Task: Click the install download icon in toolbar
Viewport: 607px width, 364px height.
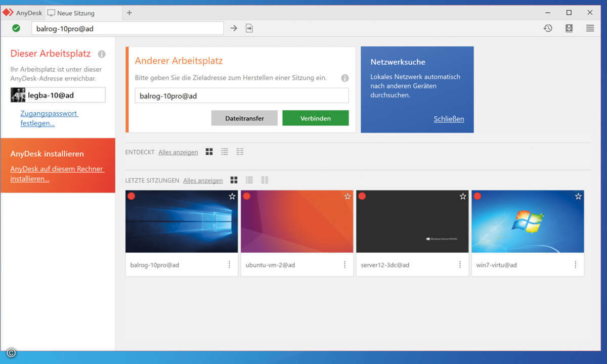Action: pyautogui.click(x=569, y=28)
